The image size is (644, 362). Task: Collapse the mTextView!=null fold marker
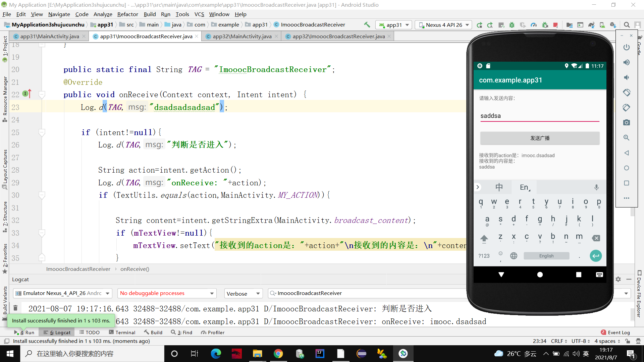click(42, 233)
